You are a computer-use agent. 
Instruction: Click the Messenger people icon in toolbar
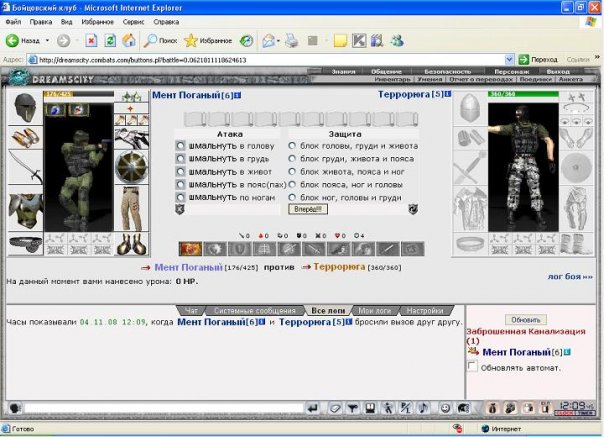[397, 40]
